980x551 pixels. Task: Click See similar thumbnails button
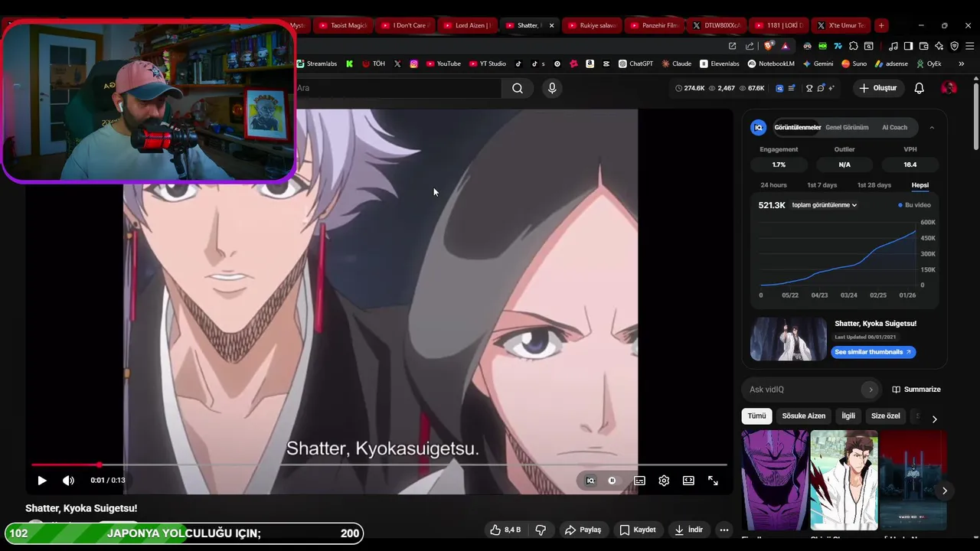click(873, 352)
